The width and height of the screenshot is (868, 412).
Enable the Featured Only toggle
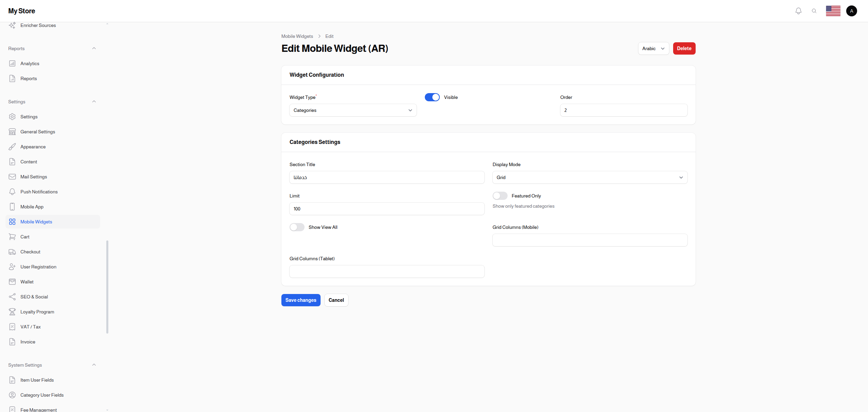[500, 195]
